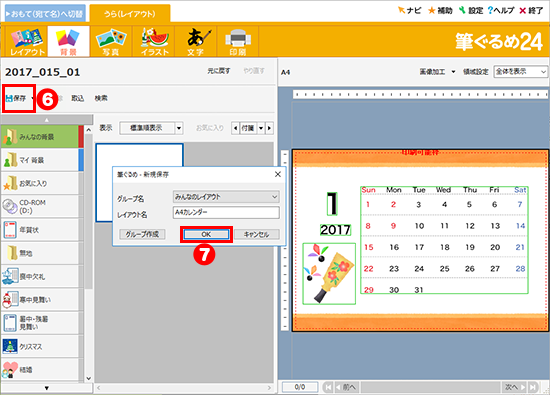Open the 印刷 print tool

point(238,42)
